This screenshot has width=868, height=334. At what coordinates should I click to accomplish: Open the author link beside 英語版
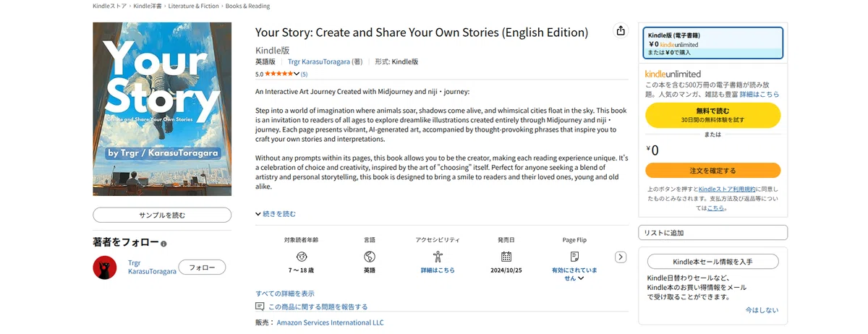[318, 62]
